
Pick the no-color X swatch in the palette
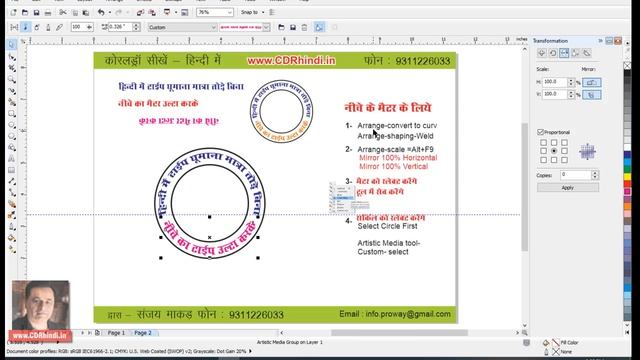click(x=627, y=66)
